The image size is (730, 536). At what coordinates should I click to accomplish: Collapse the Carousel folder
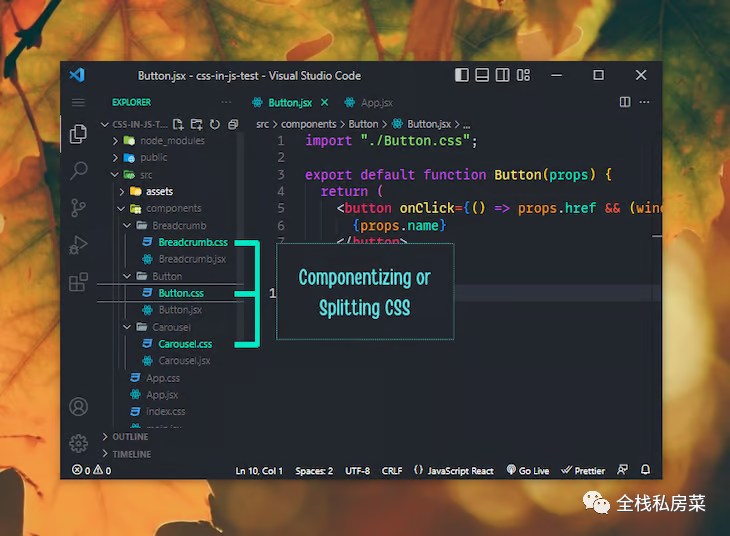click(x=171, y=327)
